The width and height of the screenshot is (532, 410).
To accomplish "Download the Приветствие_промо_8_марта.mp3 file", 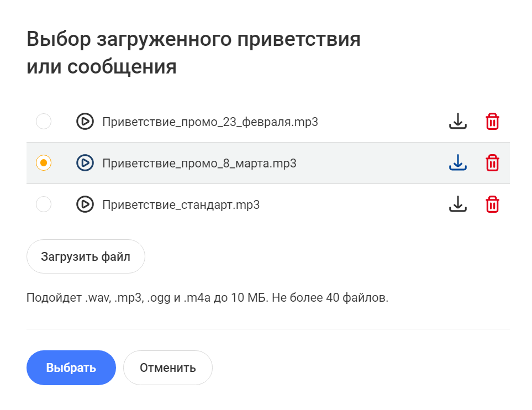I will click(x=457, y=162).
